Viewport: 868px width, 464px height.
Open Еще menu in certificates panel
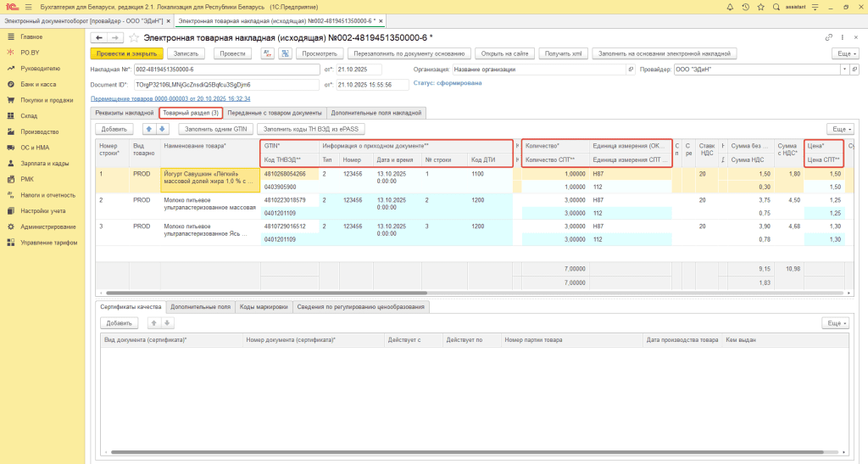point(836,323)
